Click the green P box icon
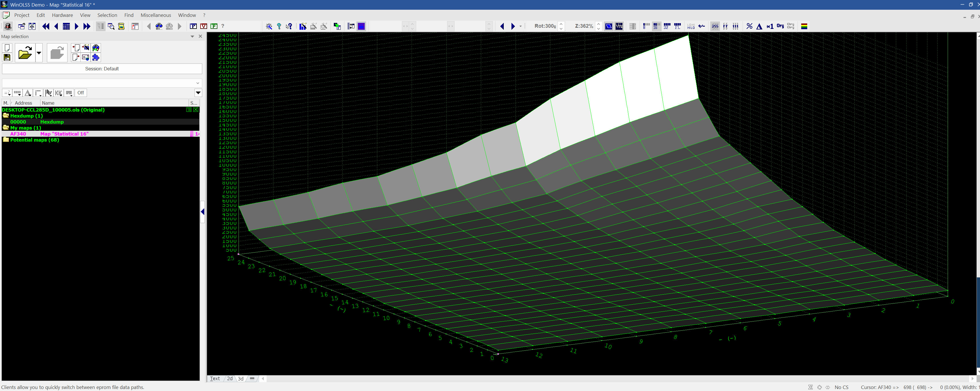The image size is (980, 391). (214, 26)
